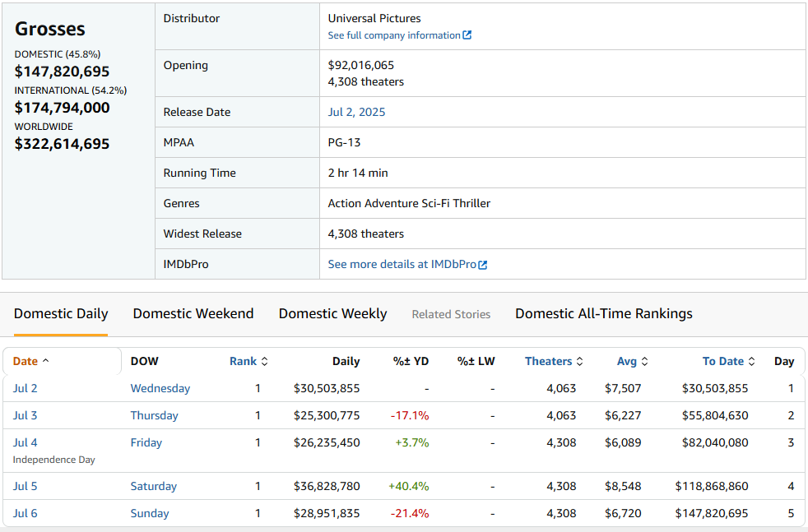The image size is (808, 532).
Task: Click the opening gross $92,016,065
Action: pyautogui.click(x=360, y=65)
